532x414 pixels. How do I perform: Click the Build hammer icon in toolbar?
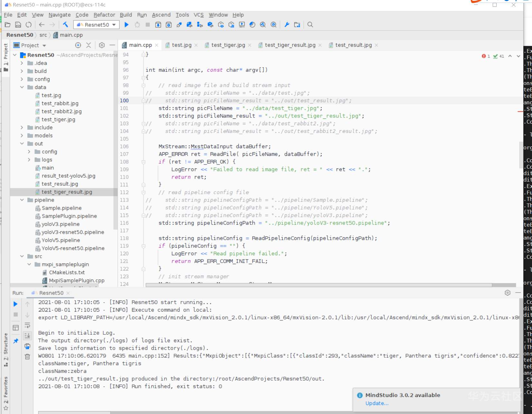(65, 24)
